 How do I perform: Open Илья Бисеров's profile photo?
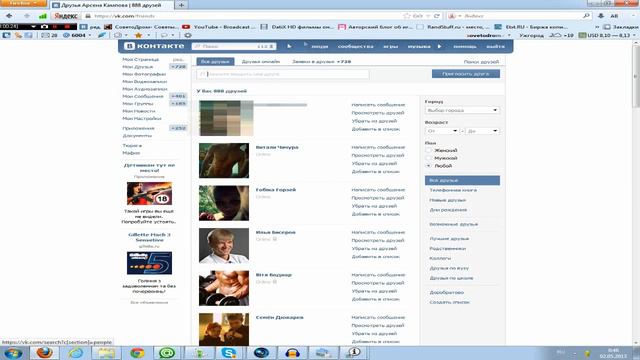click(x=224, y=246)
